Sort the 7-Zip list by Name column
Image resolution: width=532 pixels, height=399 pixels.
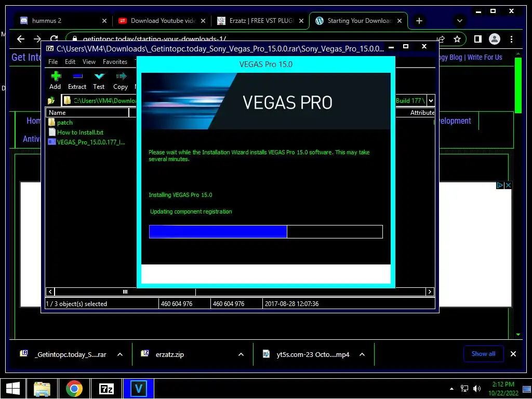[87, 113]
